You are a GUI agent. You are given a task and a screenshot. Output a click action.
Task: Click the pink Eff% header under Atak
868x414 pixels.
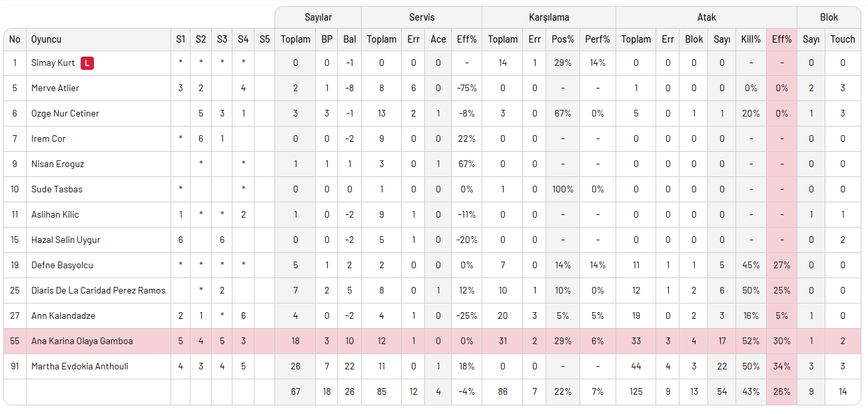click(781, 39)
